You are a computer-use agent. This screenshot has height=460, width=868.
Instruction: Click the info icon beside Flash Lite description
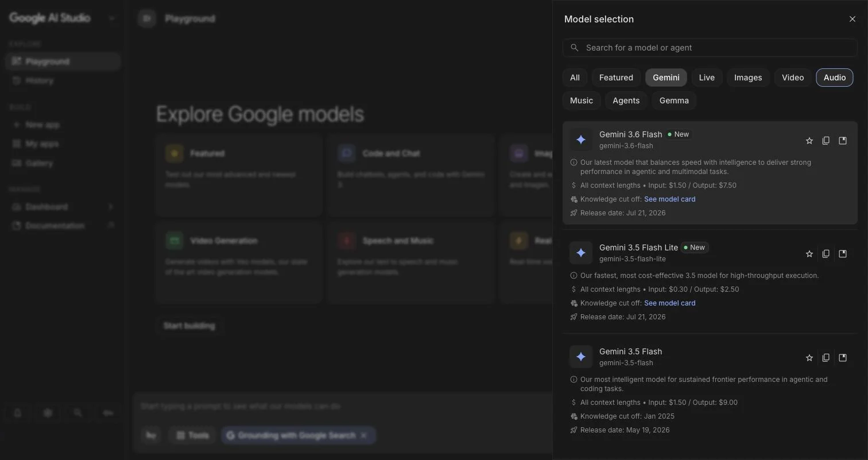pos(573,276)
